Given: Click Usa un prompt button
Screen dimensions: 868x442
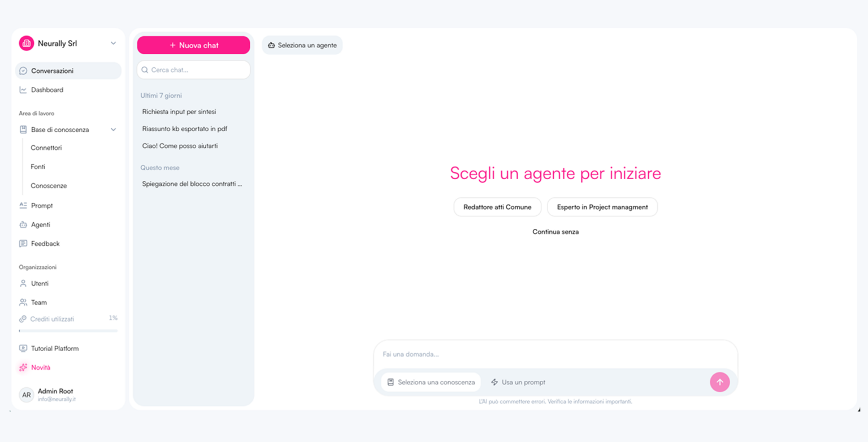Looking at the screenshot, I should coord(518,382).
